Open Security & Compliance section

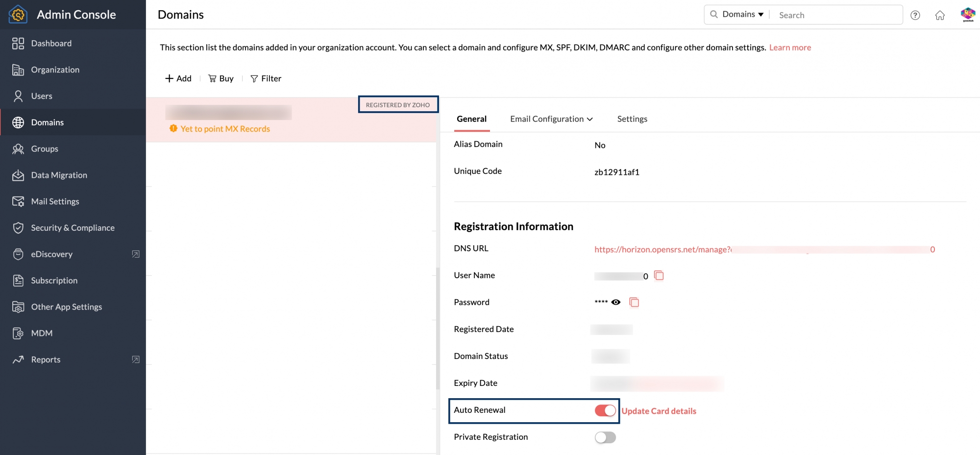point(73,228)
